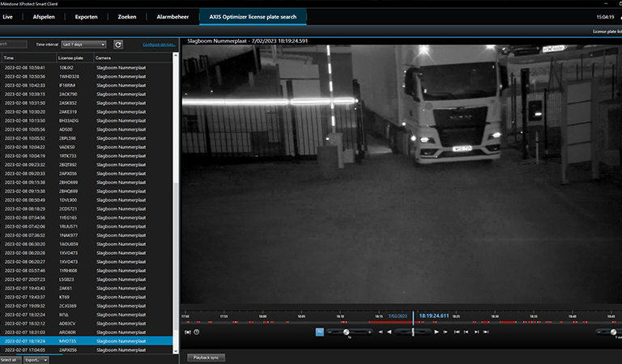
Task: Open the Configure devices link
Action: [159, 44]
